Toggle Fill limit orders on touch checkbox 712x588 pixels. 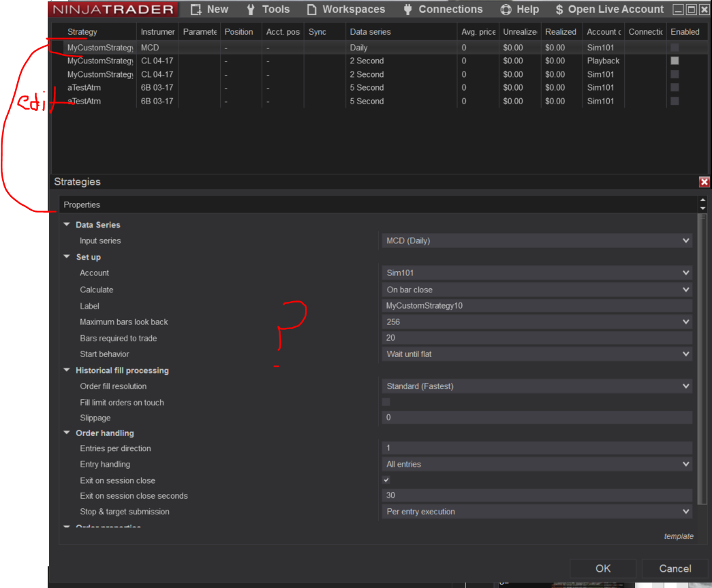[x=386, y=402]
